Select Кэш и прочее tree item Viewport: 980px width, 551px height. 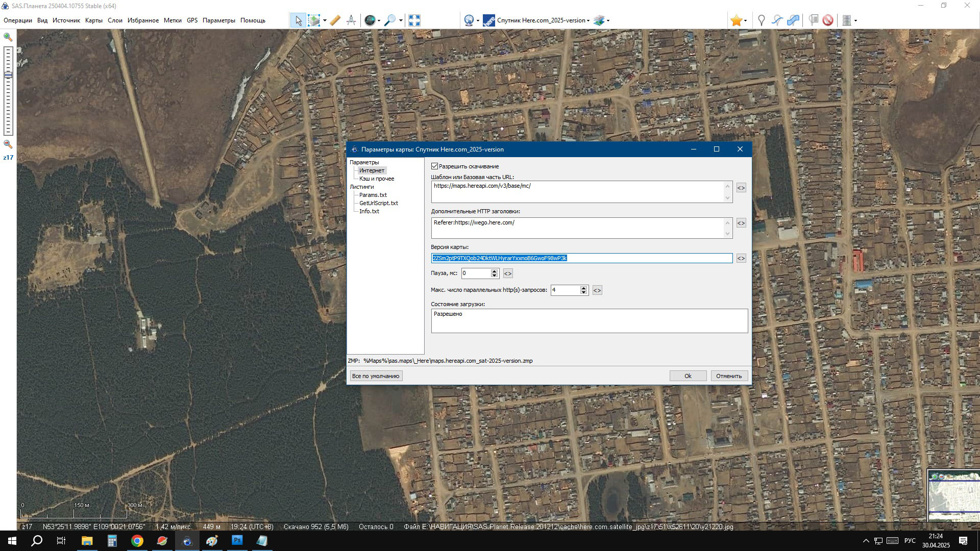point(376,179)
